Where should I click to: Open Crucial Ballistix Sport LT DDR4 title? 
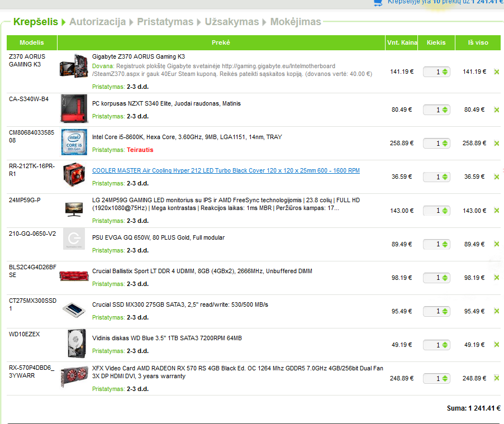pyautogui.click(x=202, y=271)
